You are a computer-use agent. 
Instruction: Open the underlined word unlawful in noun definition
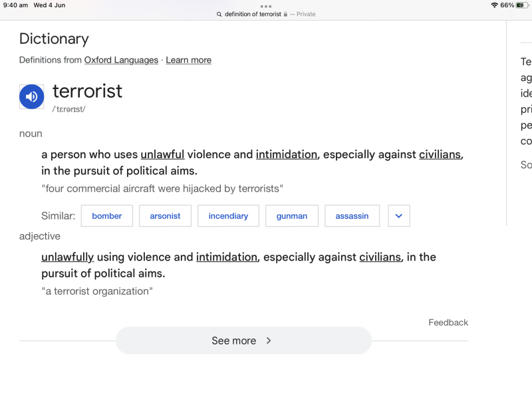[x=162, y=154]
